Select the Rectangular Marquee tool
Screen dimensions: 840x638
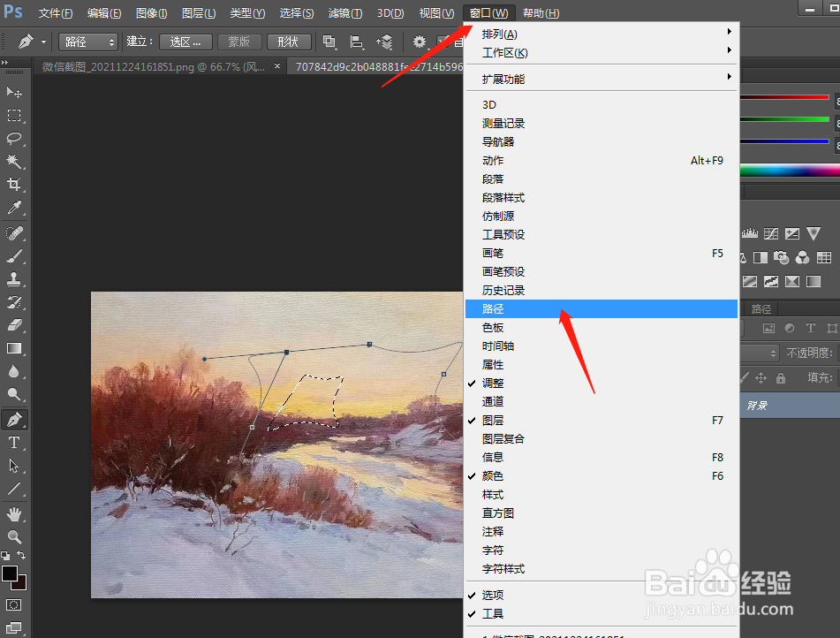coord(14,115)
